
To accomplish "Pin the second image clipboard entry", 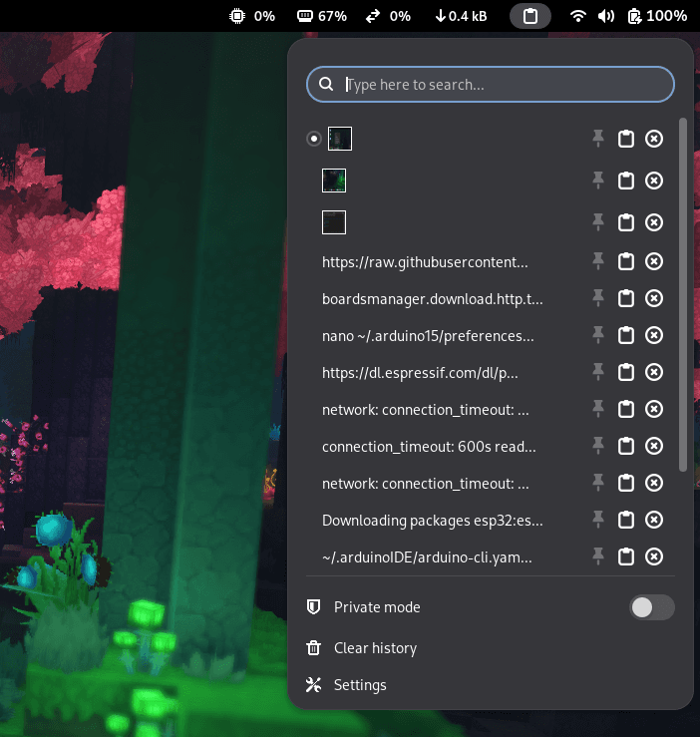I will (598, 181).
